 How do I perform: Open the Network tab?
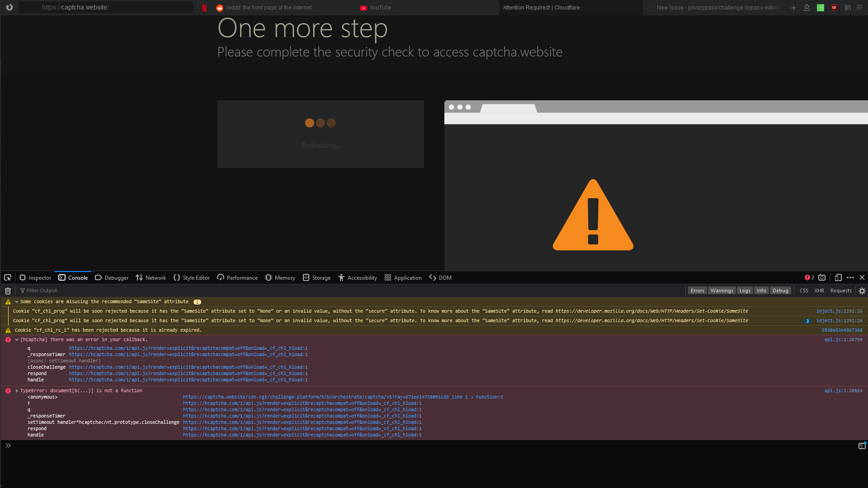(x=151, y=277)
